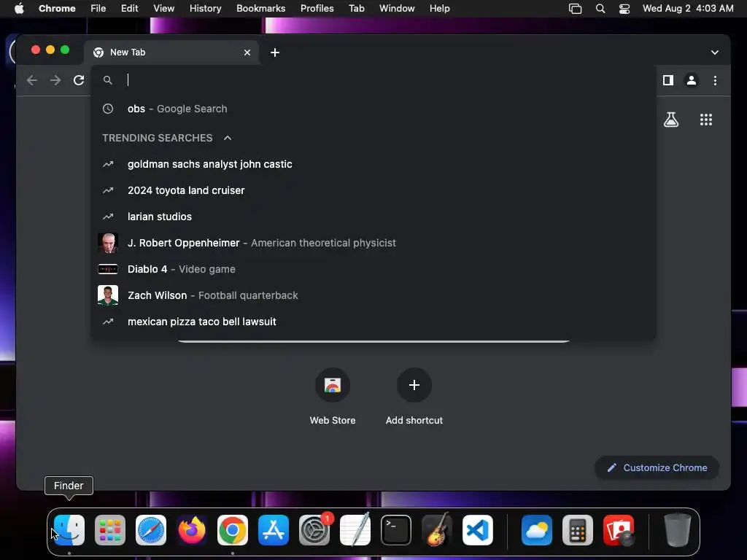
Task: Open Calculator from the Dock
Action: pos(578,530)
